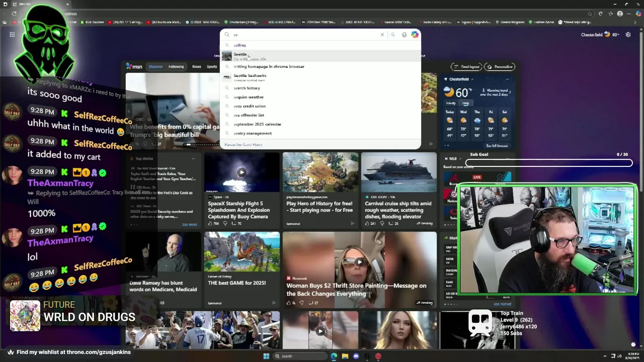
Task: Reload the page with browser refresh icon
Action: click(14, 14)
